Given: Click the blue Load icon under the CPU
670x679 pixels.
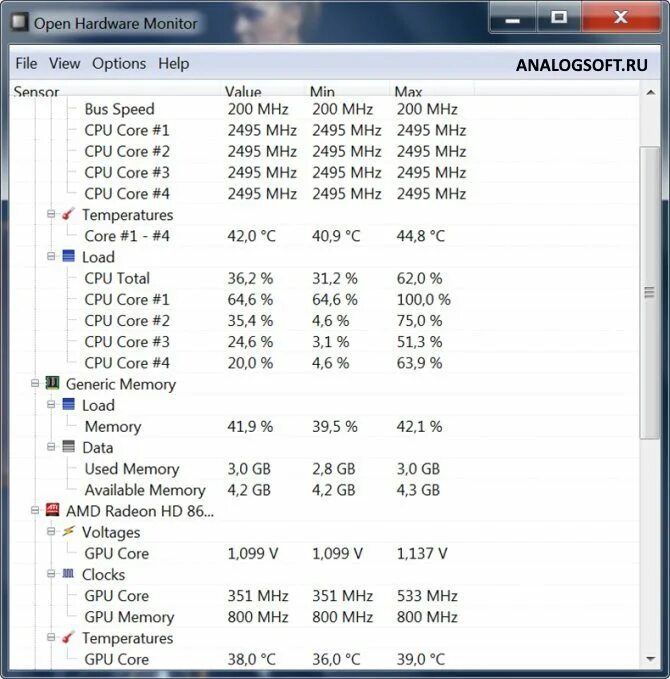Looking at the screenshot, I should (68, 256).
